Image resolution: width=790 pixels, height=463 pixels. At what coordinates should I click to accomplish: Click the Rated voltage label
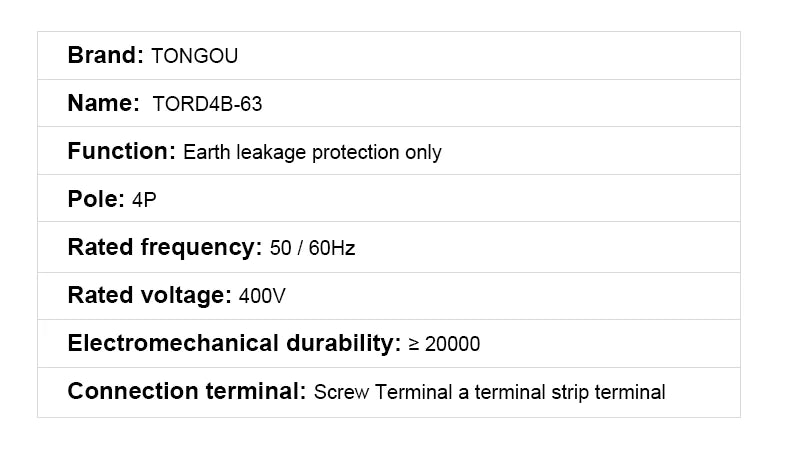point(149,296)
